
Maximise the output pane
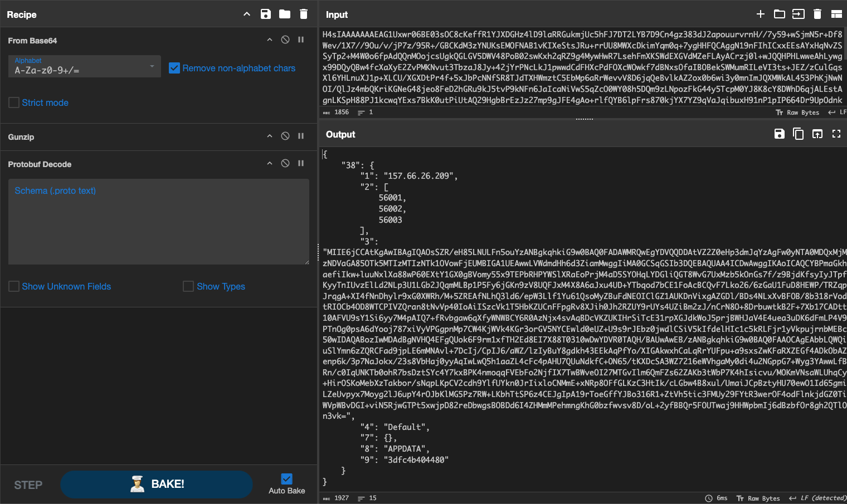[x=836, y=134]
